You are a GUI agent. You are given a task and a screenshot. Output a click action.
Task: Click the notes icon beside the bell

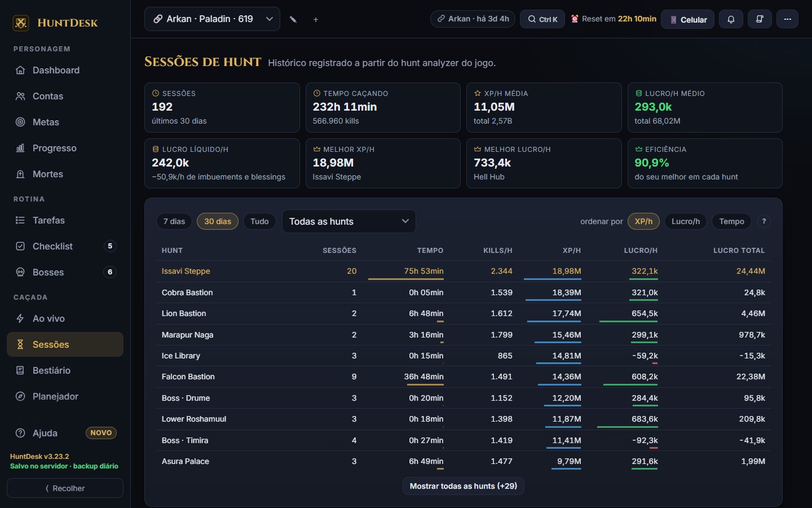click(x=760, y=19)
